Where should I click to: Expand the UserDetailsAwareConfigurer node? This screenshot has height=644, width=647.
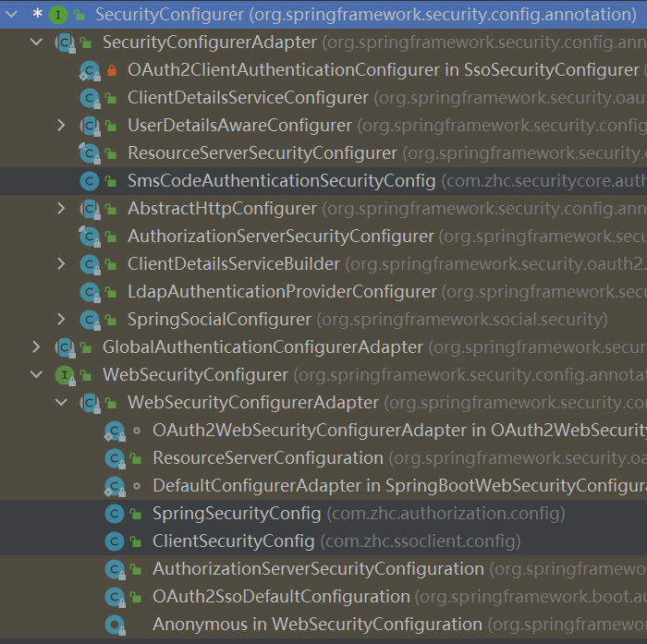61,126
